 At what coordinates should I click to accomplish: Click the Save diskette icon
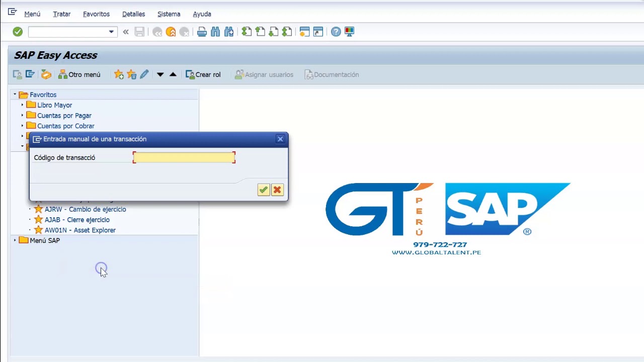(x=139, y=32)
